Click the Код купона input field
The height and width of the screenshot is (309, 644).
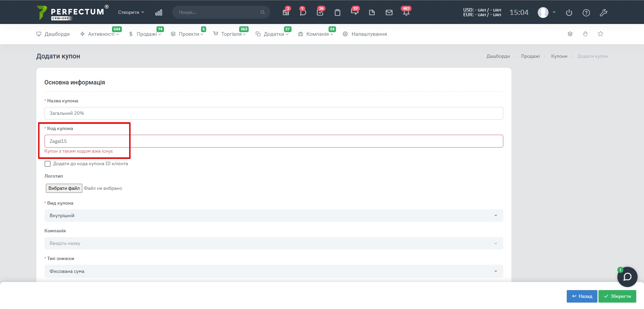coord(273,141)
